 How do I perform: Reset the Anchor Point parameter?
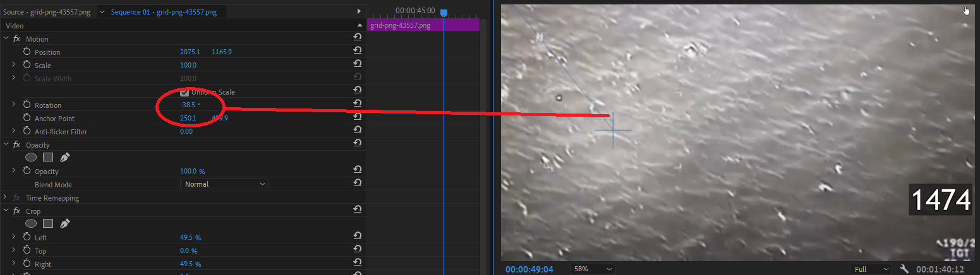tap(358, 117)
